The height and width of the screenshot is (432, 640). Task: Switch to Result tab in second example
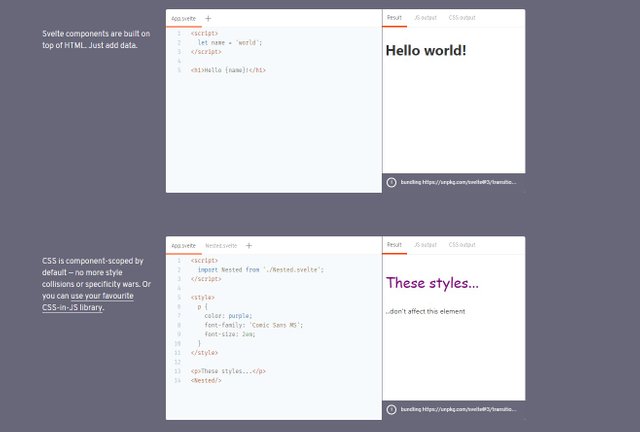[394, 245]
